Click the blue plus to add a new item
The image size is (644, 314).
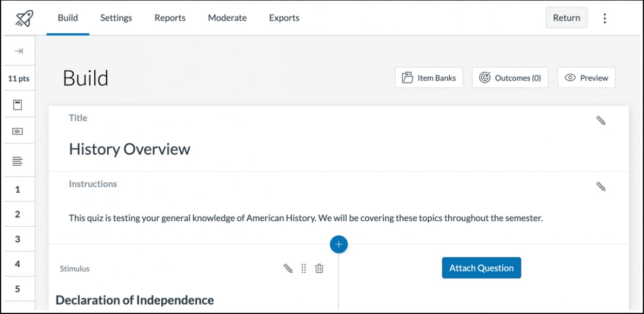tap(338, 244)
